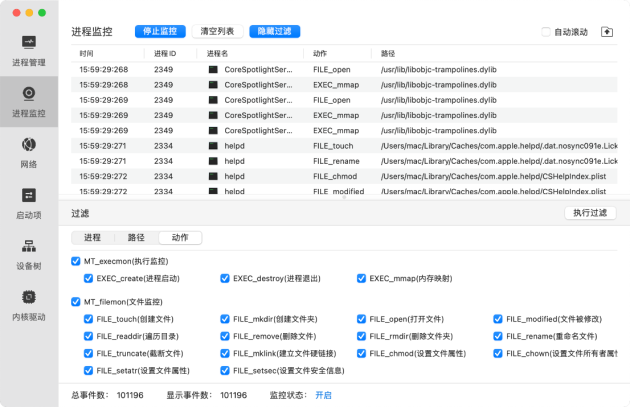630x407 pixels.
Task: Toggle FILE_touch(创建文件) checkbox
Action: click(x=88, y=319)
